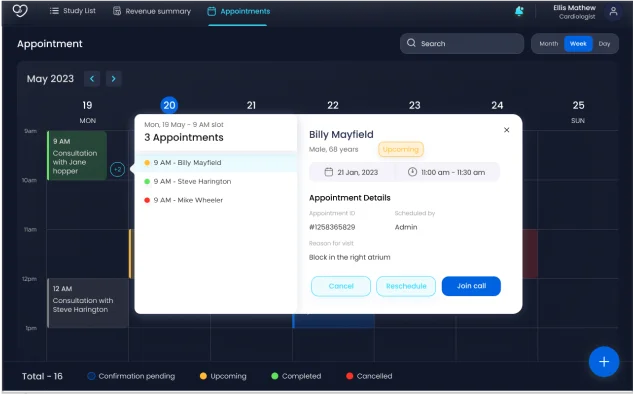Image resolution: width=633 pixels, height=394 pixels.
Task: Click Confirmation pending legend item
Action: (132, 376)
